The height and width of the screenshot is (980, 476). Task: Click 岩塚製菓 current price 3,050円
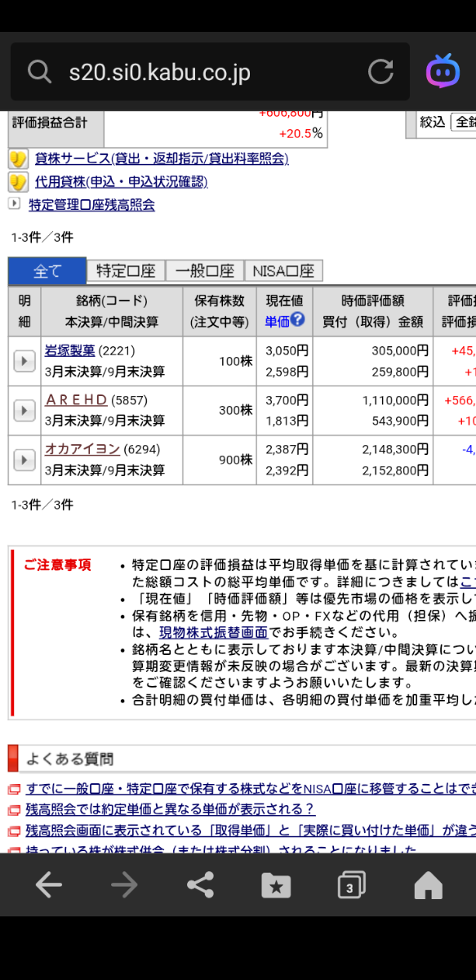pyautogui.click(x=287, y=350)
